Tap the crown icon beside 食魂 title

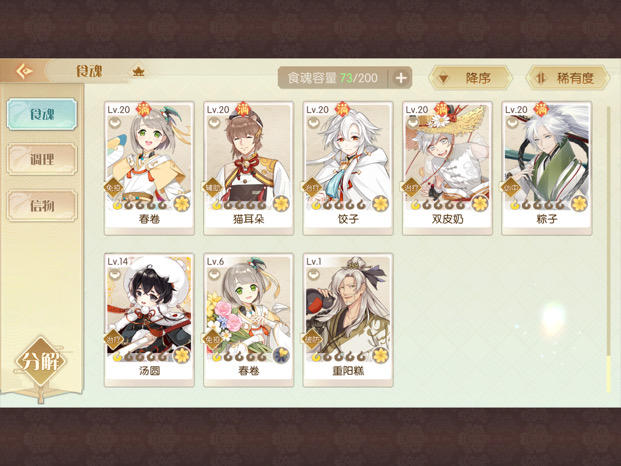[x=138, y=72]
